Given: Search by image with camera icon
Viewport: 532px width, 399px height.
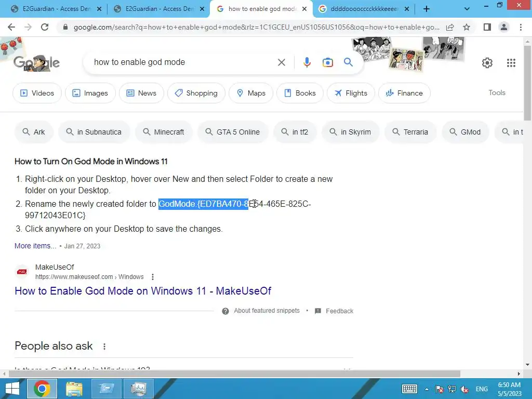Looking at the screenshot, I should point(327,62).
